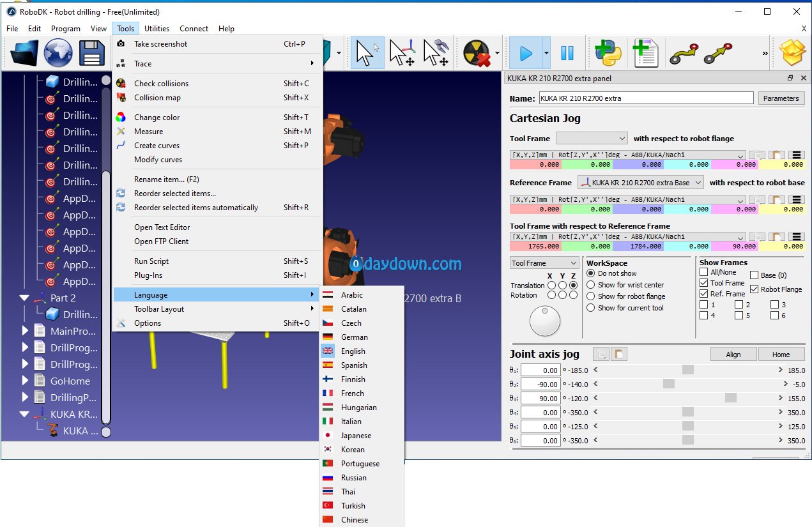
Task: Add a new program sheet icon
Action: (645, 53)
